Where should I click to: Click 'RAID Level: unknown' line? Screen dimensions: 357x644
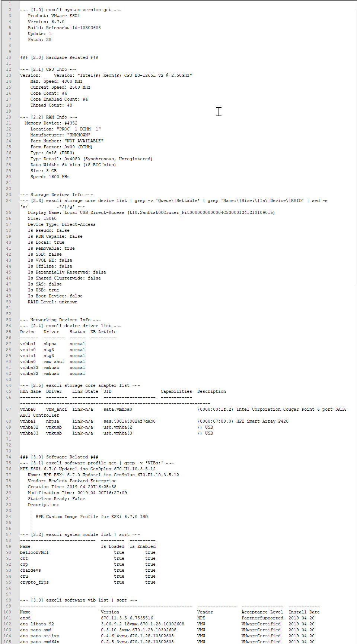coord(52,302)
